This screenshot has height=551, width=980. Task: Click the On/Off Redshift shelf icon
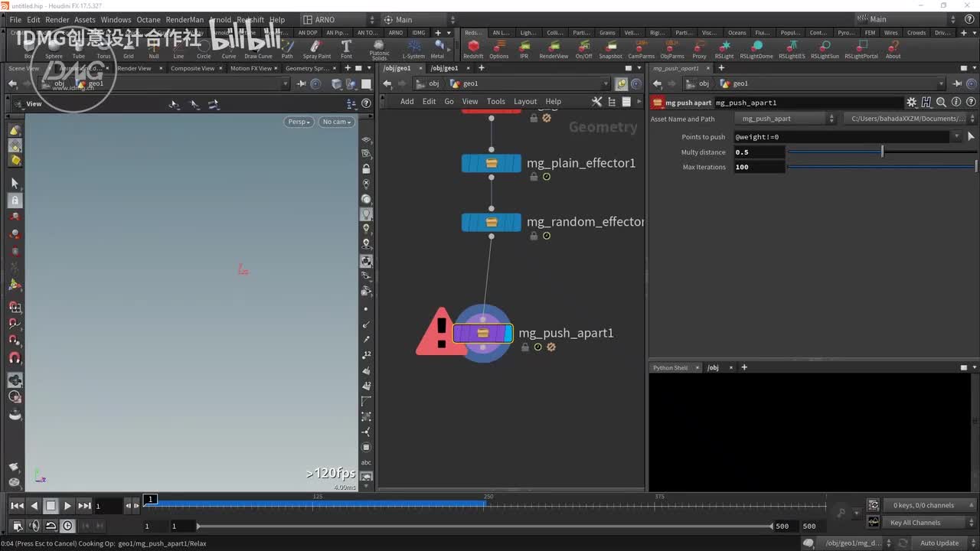[583, 50]
